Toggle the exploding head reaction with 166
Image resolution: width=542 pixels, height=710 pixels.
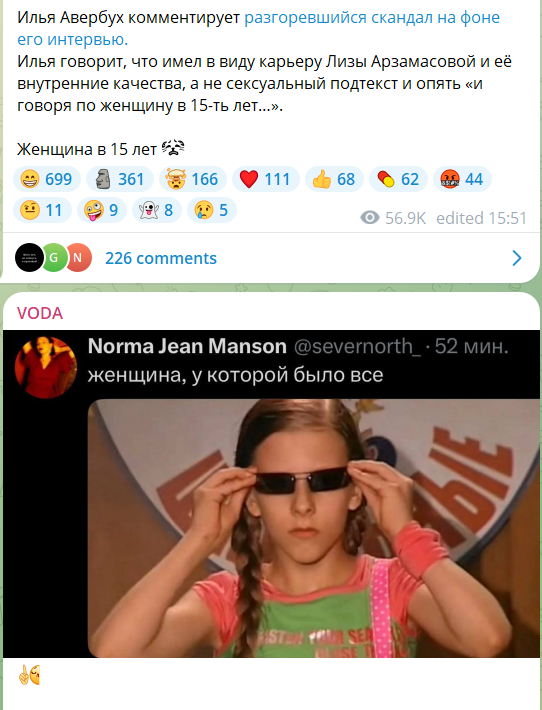point(193,179)
